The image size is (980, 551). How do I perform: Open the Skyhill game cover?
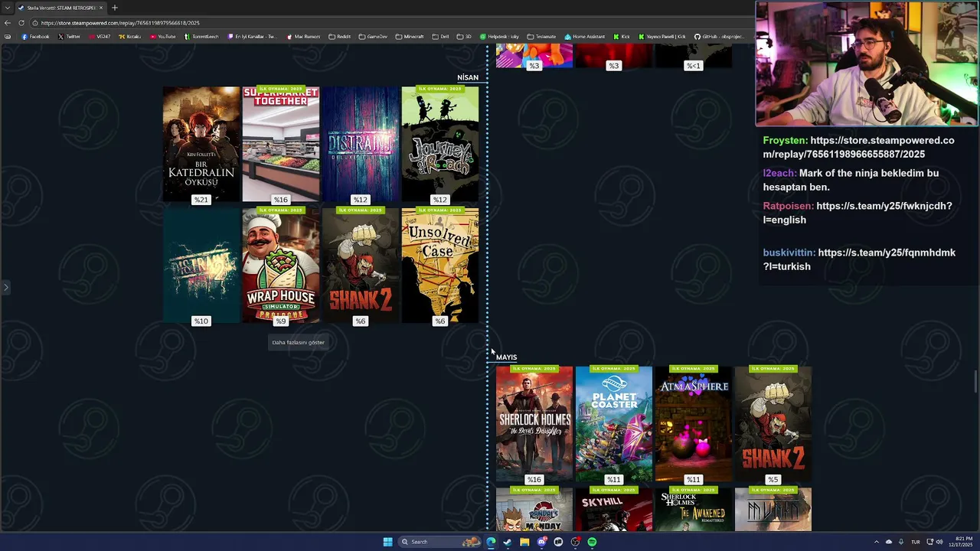(613, 509)
